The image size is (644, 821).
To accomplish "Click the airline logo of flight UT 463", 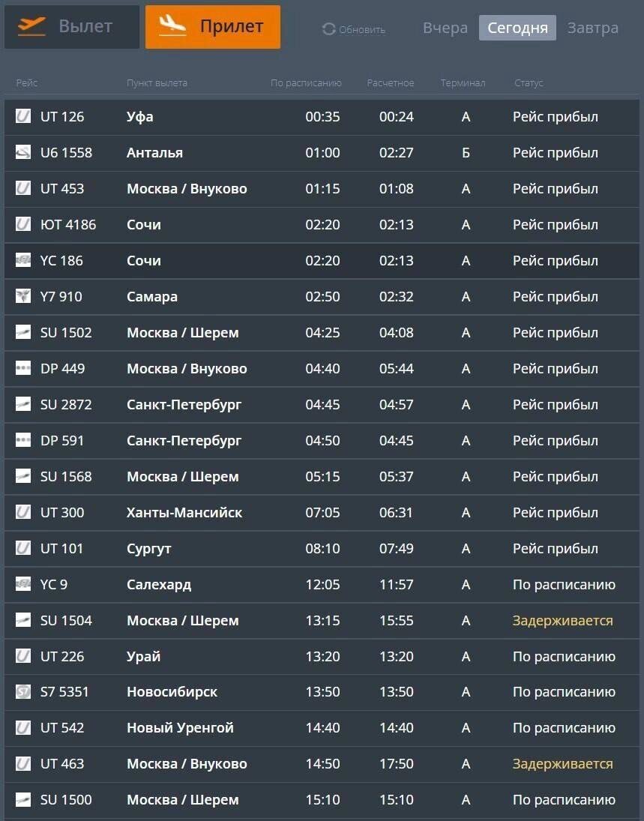I will pyautogui.click(x=23, y=763).
